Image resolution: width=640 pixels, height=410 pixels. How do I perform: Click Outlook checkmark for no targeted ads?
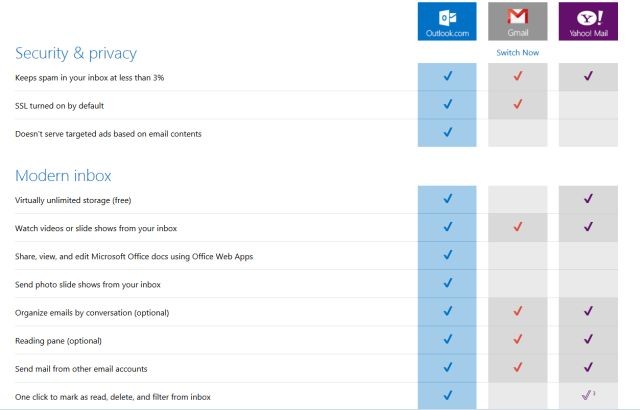pos(447,132)
